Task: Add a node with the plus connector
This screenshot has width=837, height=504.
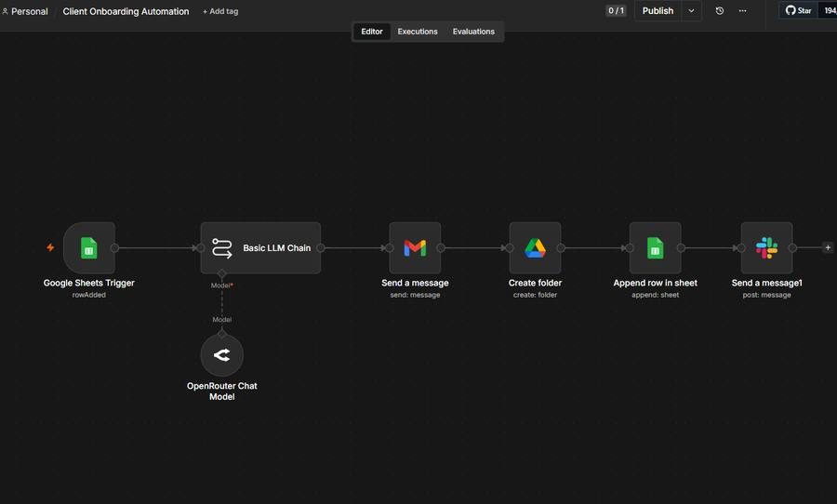Action: [828, 247]
